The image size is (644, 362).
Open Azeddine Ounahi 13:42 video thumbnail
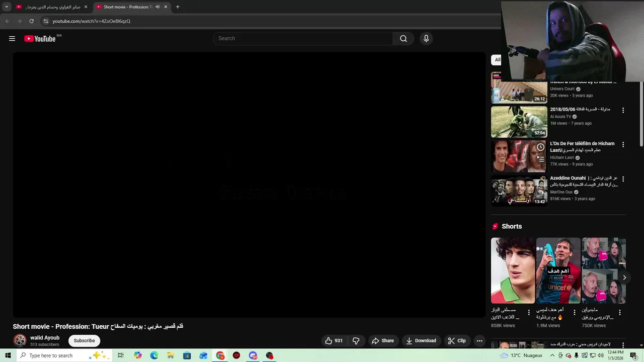[519, 191]
